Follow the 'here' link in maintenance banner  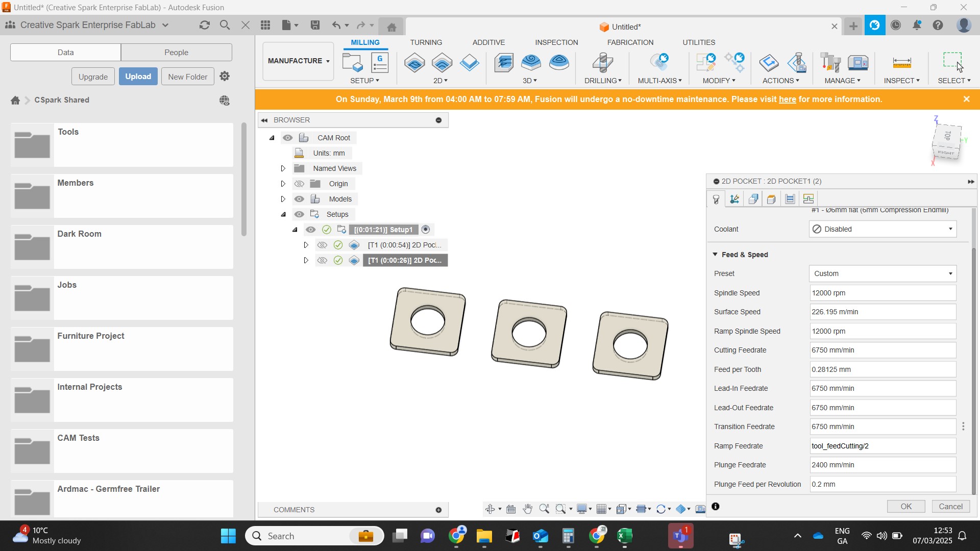click(x=787, y=99)
